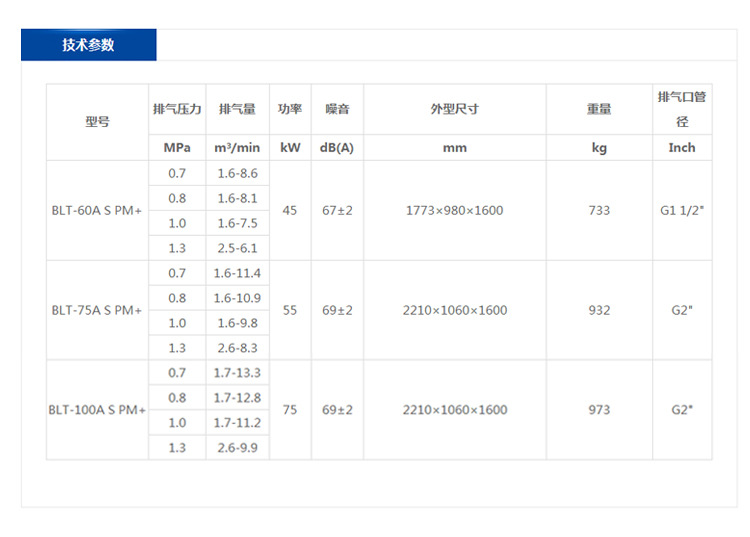Screen dimensions: 750x537
Task: Click the m³/min unit cell
Action: (x=237, y=148)
